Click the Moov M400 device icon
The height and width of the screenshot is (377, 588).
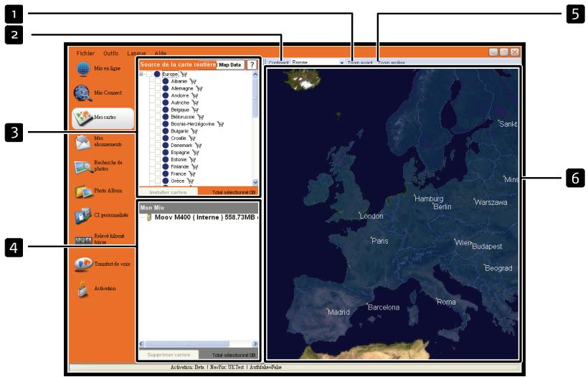coord(149,217)
